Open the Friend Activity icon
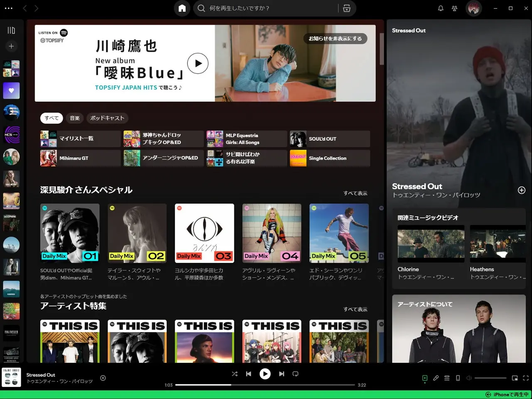 [454, 8]
